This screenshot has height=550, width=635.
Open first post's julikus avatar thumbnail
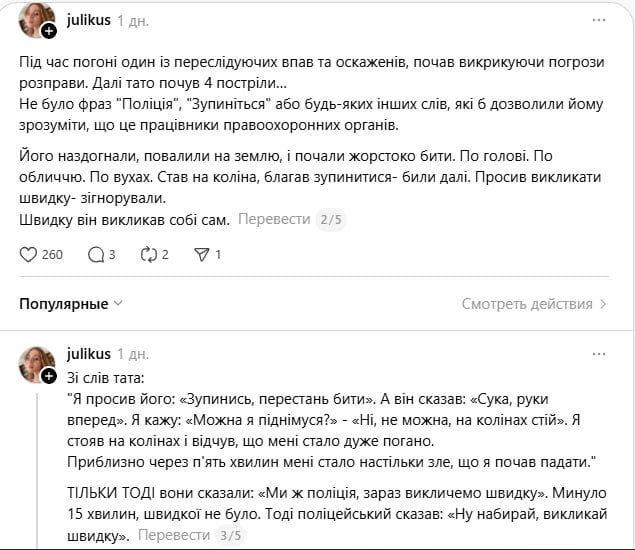coord(36,20)
